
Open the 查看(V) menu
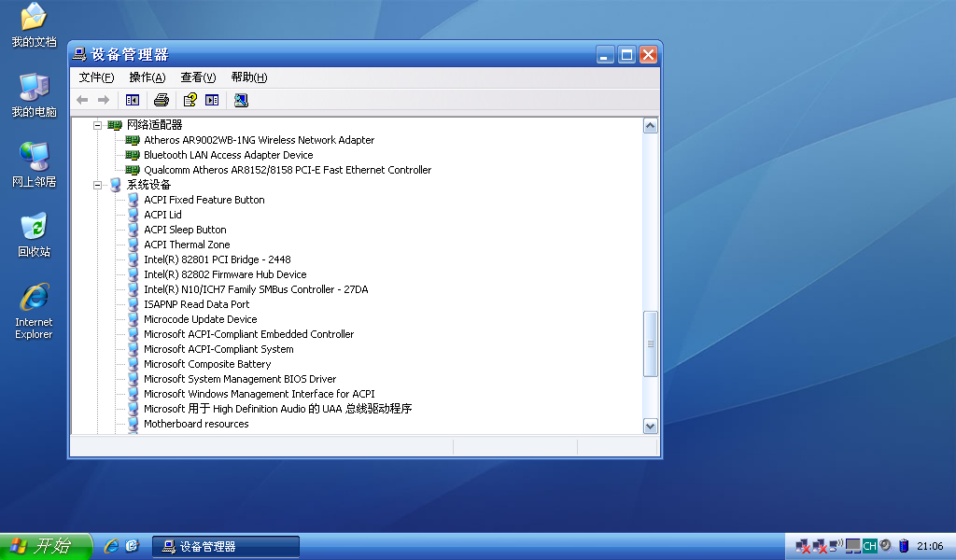click(198, 77)
